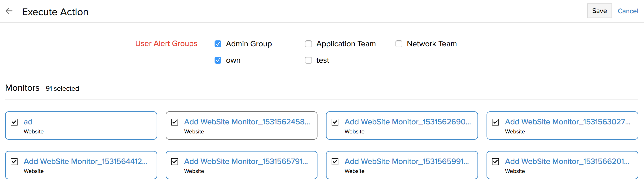Open the ad monitor link
Screen dimensions: 644x186
click(x=28, y=122)
